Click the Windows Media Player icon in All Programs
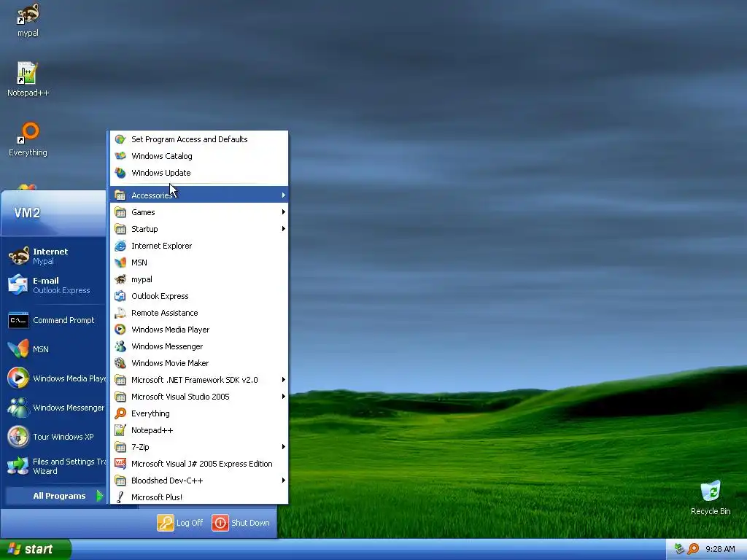 120,330
